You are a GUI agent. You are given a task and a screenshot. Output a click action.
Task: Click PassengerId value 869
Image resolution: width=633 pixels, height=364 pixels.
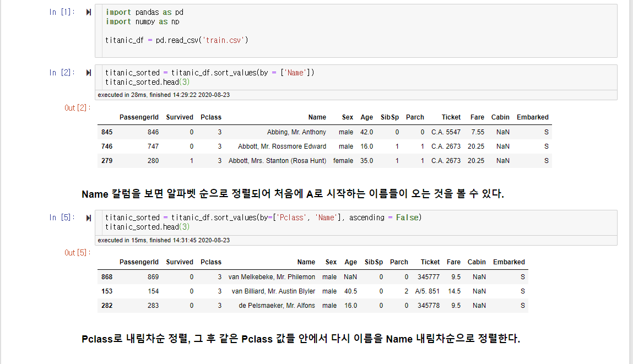153,277
